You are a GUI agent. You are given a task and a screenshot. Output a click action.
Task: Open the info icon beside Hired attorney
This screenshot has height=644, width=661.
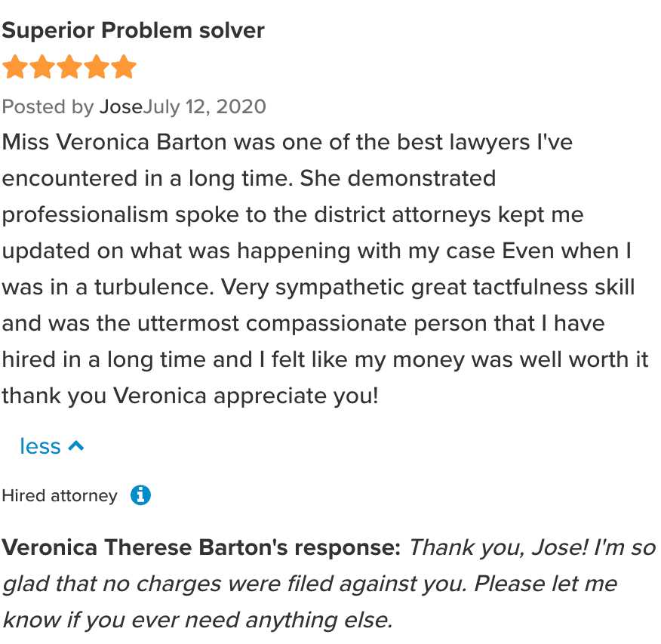[x=140, y=495]
